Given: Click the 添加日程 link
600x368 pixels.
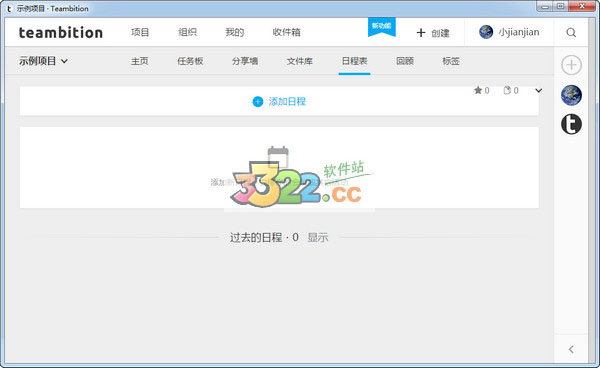Looking at the screenshot, I should click(x=279, y=101).
